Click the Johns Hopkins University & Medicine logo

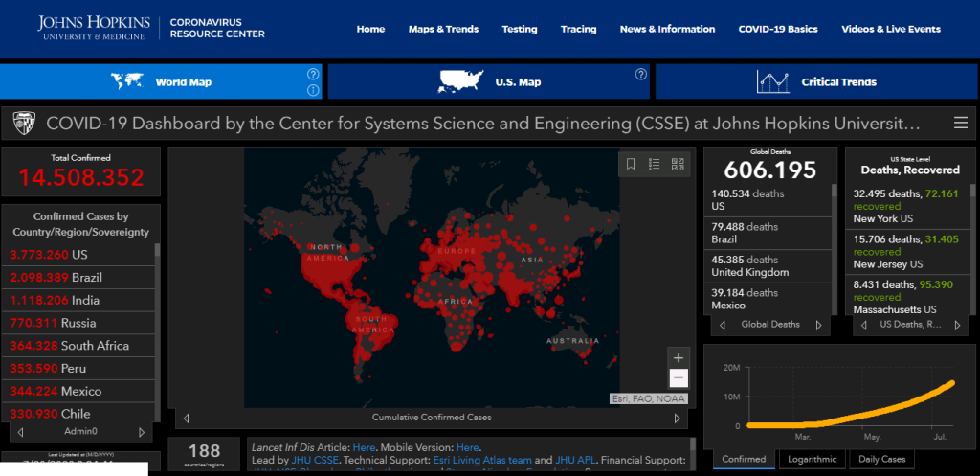[94, 28]
